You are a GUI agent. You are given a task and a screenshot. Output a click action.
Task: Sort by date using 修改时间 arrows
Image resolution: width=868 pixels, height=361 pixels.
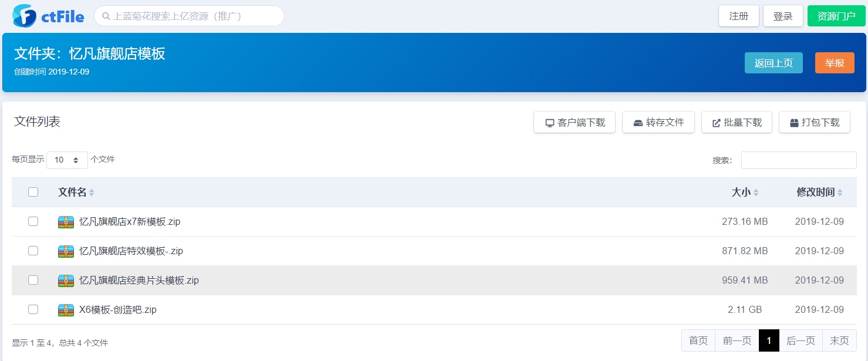coord(840,193)
